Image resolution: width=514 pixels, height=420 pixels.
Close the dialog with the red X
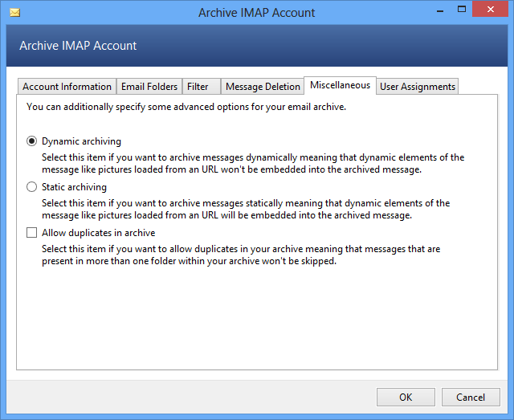coord(491,11)
